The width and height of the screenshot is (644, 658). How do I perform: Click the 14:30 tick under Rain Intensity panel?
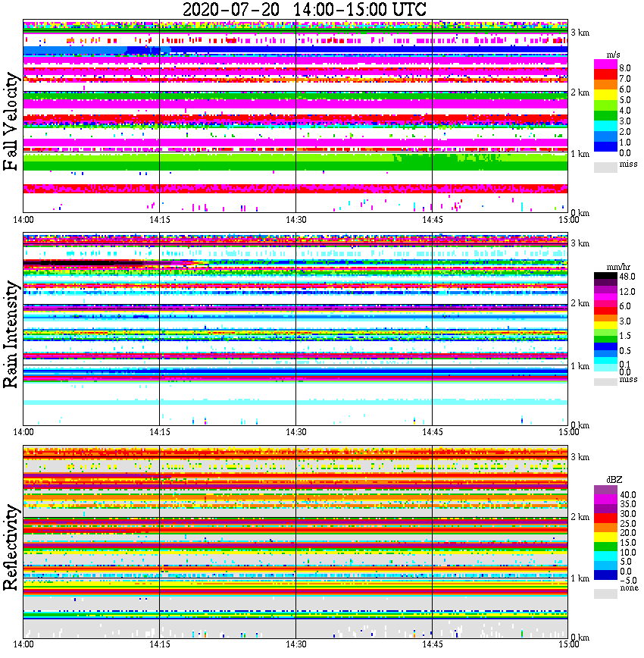[x=295, y=432]
